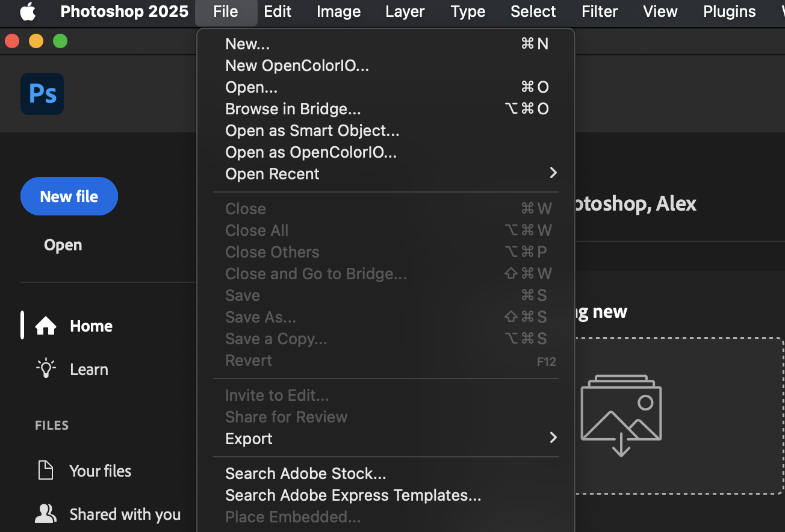Expand the Export submenu

(386, 439)
